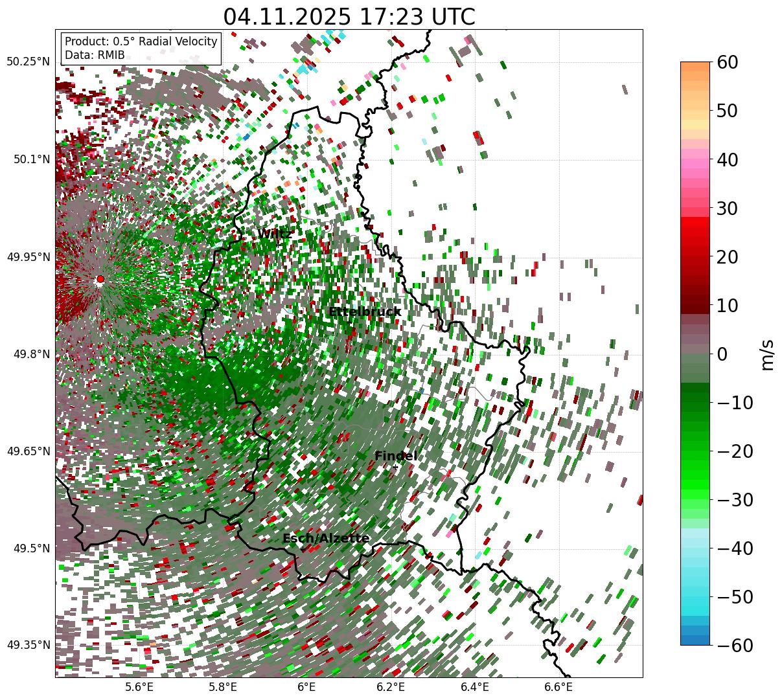Image resolution: width=782 pixels, height=700 pixels.
Task: Click the Findel city label
Action: click(x=396, y=456)
